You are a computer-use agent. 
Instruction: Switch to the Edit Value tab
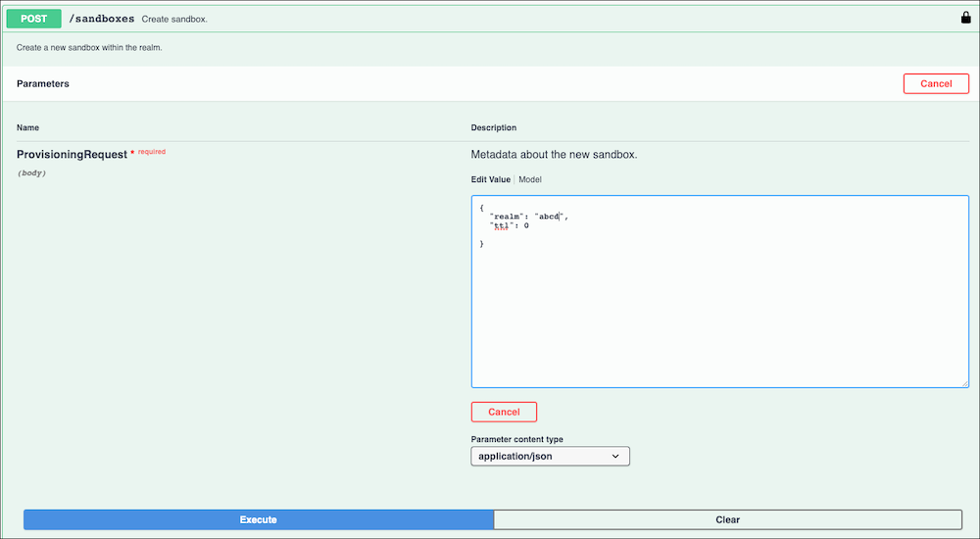(x=491, y=179)
